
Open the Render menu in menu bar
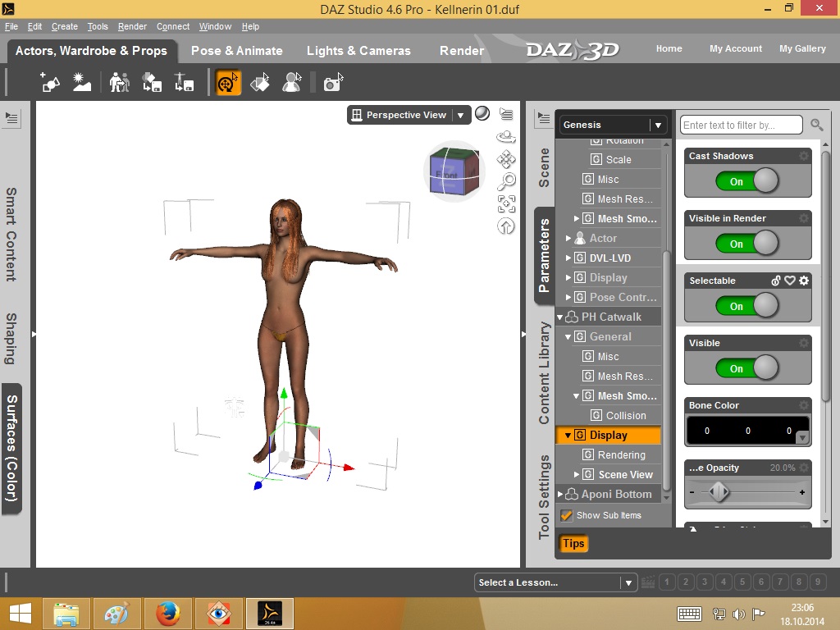(132, 26)
